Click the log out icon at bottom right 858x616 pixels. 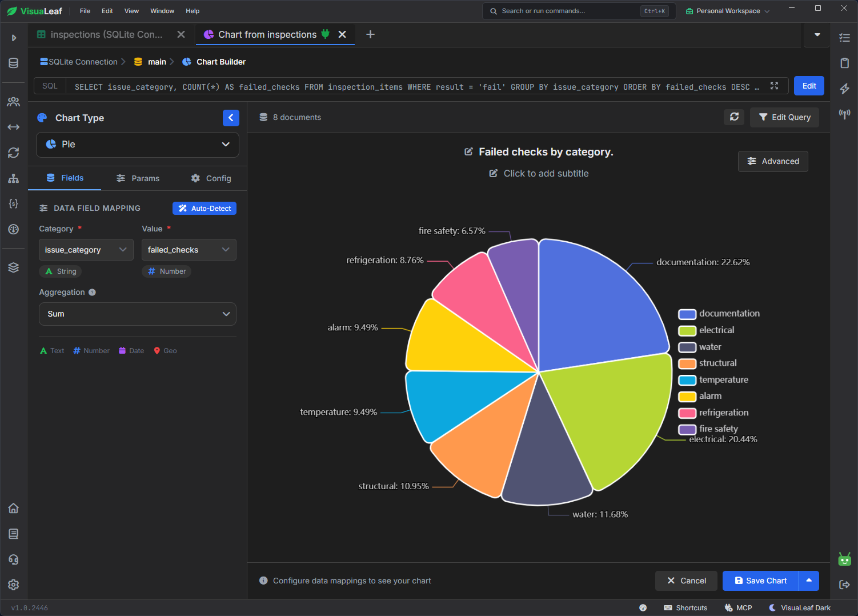(x=845, y=585)
